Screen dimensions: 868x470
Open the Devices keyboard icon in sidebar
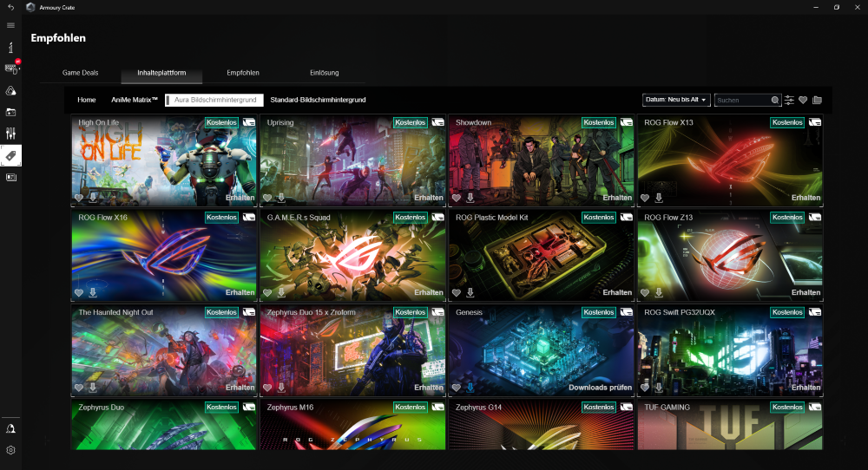[x=11, y=69]
